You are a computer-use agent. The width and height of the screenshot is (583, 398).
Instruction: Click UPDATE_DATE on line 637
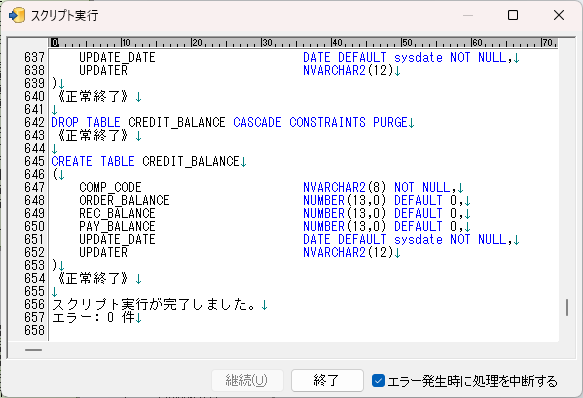pyautogui.click(x=117, y=57)
